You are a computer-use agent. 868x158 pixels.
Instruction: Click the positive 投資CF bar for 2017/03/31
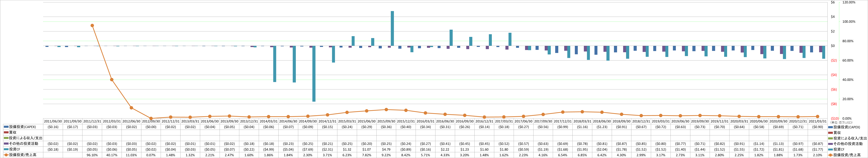[x=510, y=39]
